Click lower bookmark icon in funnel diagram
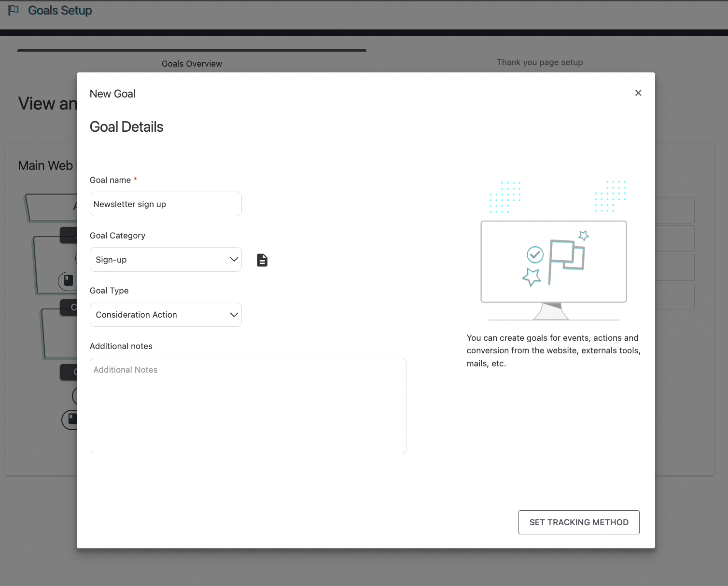Viewport: 728px width, 586px height. tap(72, 419)
